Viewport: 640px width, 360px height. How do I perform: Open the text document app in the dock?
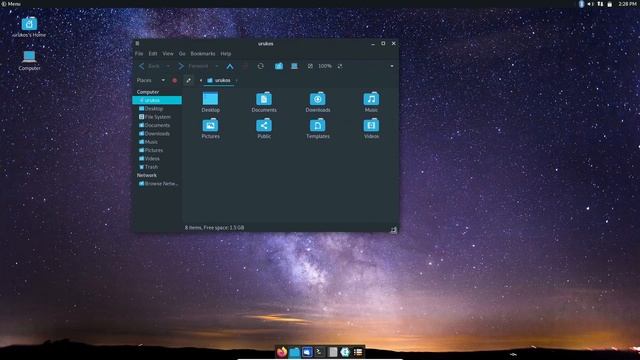[333, 352]
